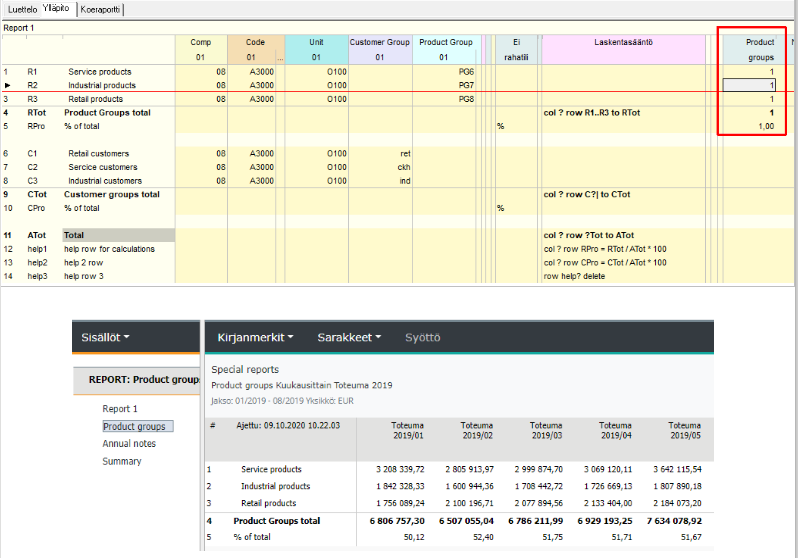
Task: Click the Customer Group column header
Action: [x=379, y=43]
